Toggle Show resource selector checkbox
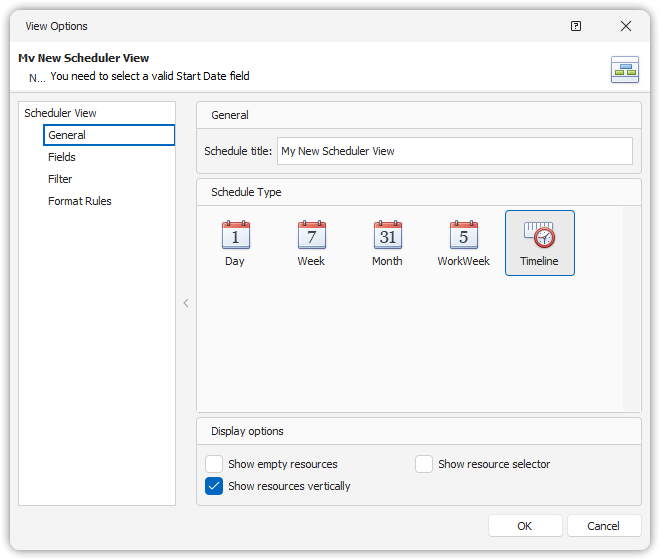Viewport: 660px width, 560px height. 424,464
